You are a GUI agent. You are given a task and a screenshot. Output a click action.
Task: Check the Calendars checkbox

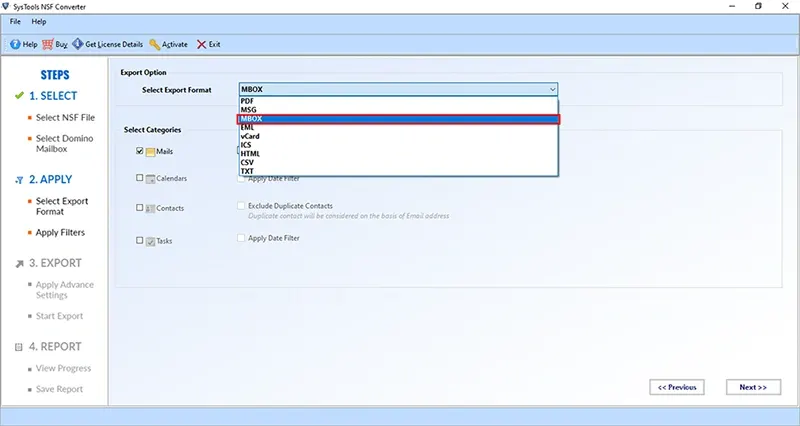(x=139, y=178)
